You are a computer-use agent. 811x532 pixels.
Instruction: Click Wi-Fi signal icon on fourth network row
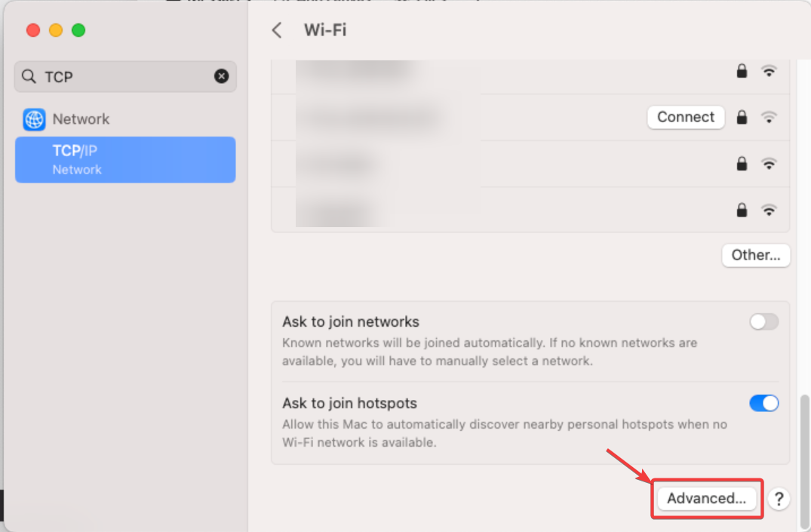(769, 210)
